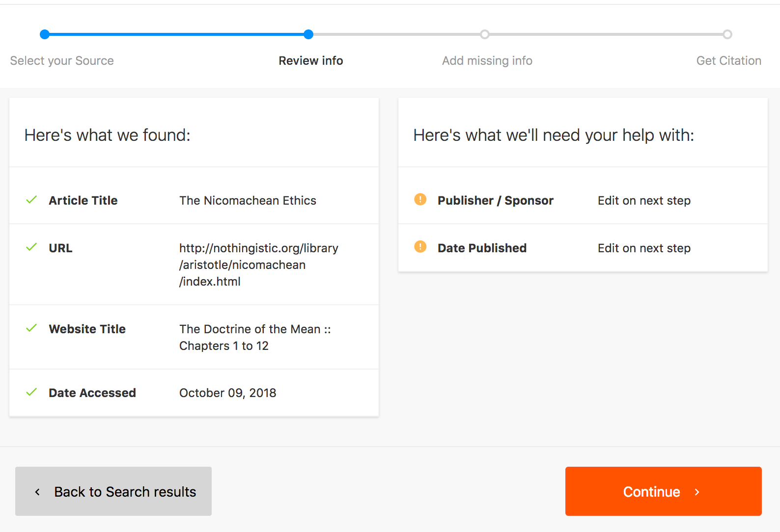
Task: Click the orange warning icon for Publisher / Sponsor
Action: coord(420,199)
